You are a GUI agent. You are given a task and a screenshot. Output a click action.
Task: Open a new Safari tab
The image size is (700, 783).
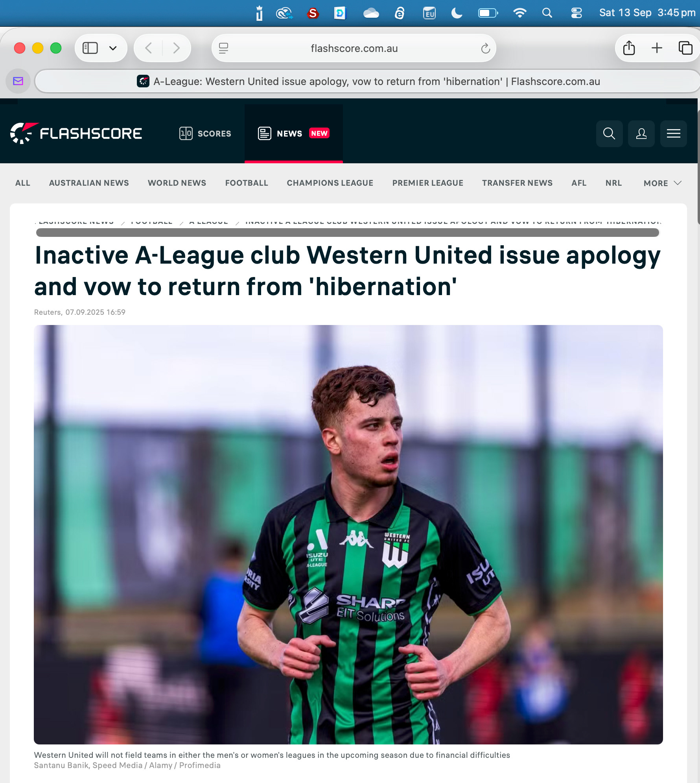pos(657,48)
